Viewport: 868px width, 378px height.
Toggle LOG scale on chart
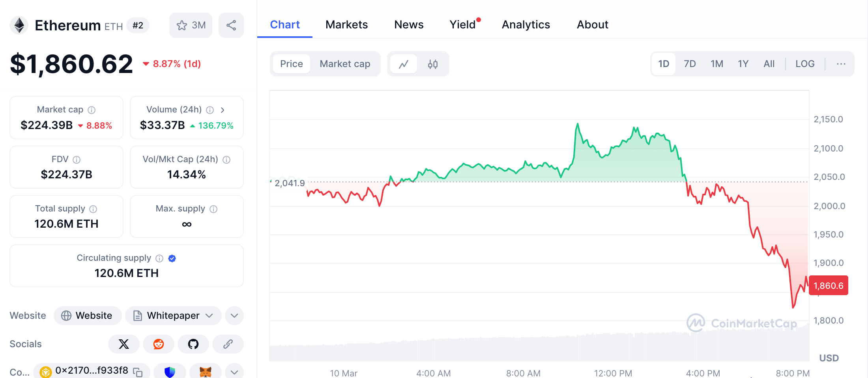pos(805,64)
